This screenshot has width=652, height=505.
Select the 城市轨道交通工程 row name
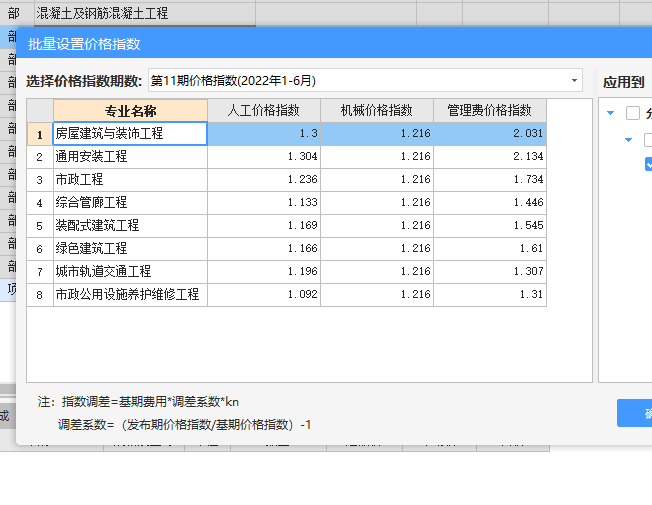coord(131,272)
